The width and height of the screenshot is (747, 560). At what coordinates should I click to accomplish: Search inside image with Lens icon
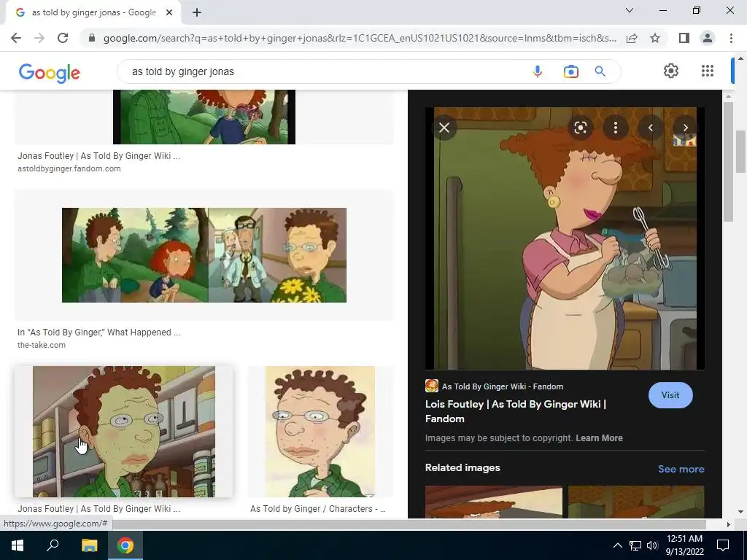(580, 128)
